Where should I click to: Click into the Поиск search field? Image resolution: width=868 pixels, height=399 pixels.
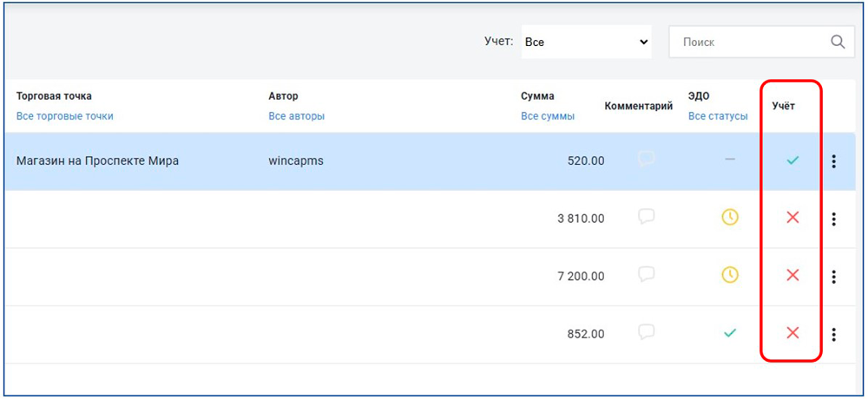click(746, 42)
